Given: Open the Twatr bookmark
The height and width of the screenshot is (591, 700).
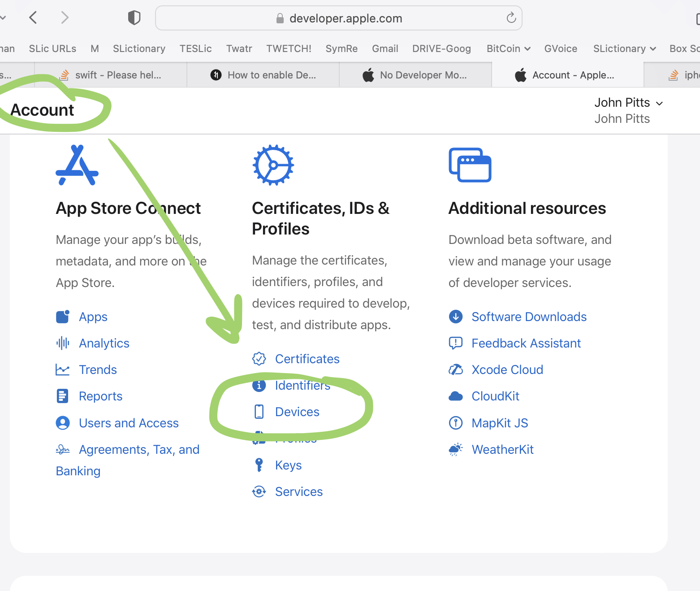Looking at the screenshot, I should pos(239,48).
